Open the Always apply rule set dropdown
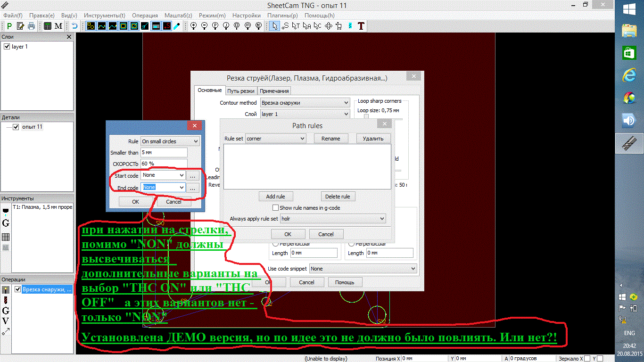The height and width of the screenshot is (362, 644). click(x=333, y=219)
